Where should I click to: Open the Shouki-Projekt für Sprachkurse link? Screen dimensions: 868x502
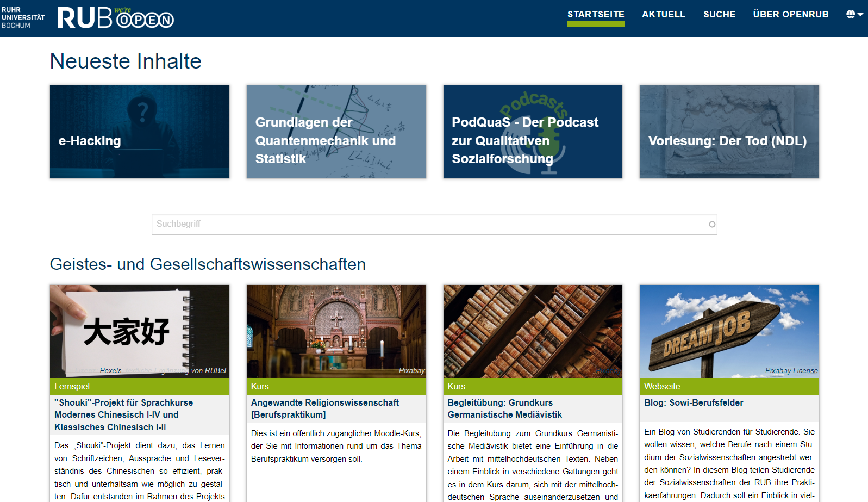click(124, 415)
